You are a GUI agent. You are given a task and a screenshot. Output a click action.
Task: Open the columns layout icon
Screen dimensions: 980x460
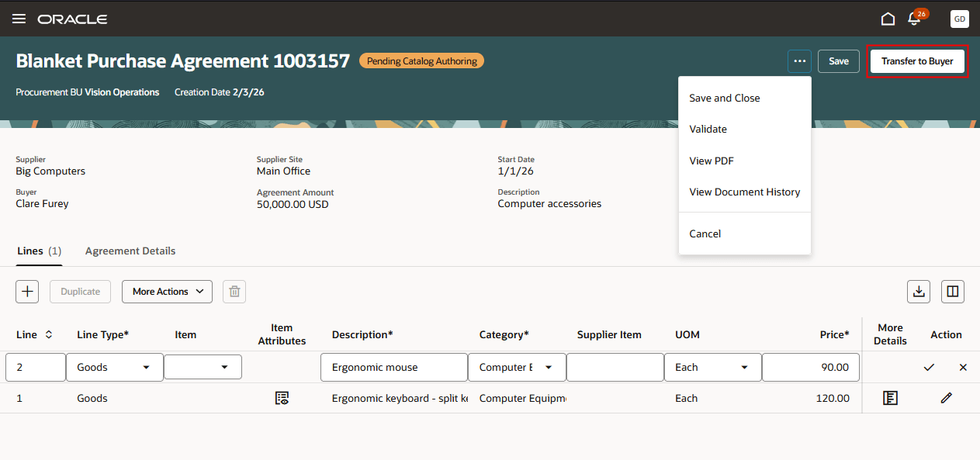coord(953,292)
